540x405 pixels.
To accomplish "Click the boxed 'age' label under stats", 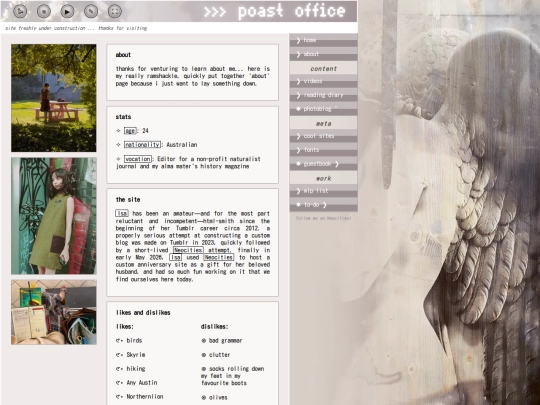I will (x=130, y=131).
